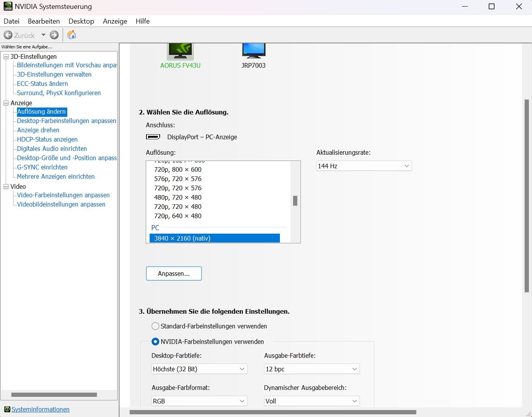Click the DisplayPort connector icon
Viewport: 532px width, 417px height.
[x=153, y=137]
